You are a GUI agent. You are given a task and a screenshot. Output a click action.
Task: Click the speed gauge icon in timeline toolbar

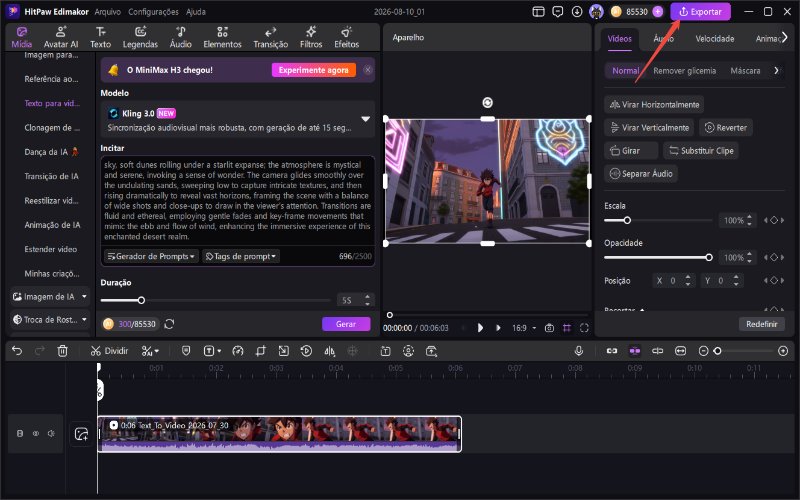[x=238, y=351]
